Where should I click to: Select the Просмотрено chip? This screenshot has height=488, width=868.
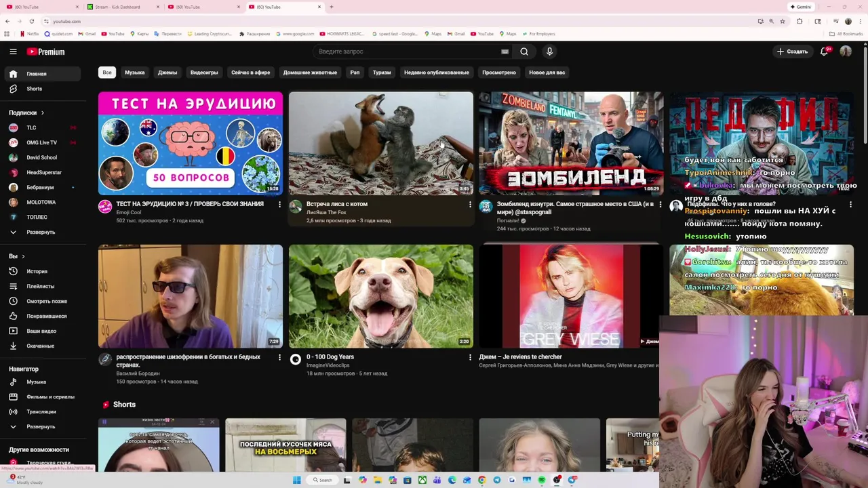499,73
